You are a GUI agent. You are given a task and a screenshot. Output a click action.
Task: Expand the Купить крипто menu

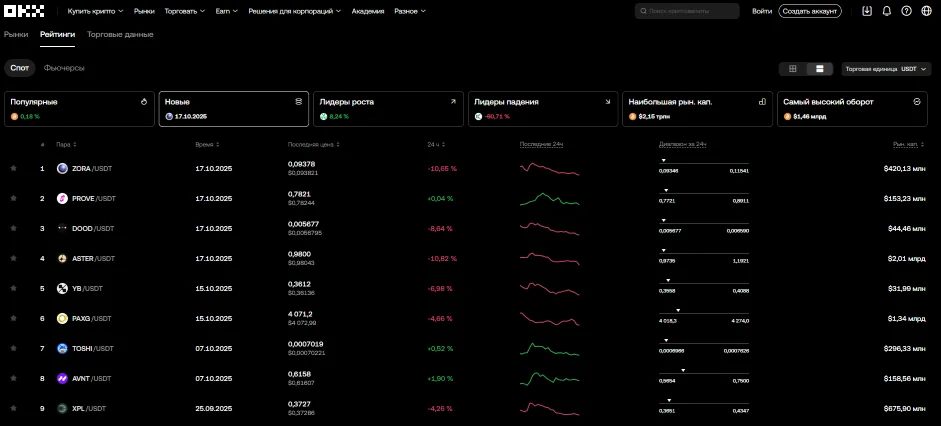[x=95, y=11]
